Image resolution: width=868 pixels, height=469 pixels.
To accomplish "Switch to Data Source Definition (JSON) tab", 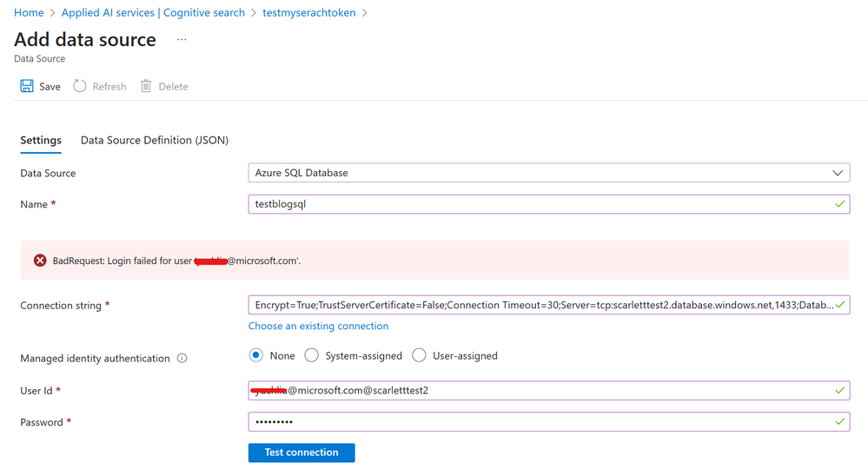I will click(155, 141).
